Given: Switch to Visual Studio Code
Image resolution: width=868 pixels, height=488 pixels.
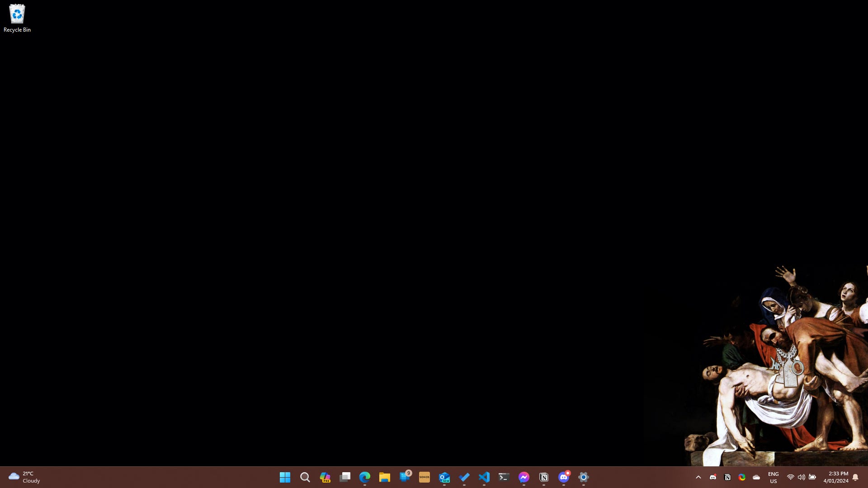Looking at the screenshot, I should (x=484, y=477).
